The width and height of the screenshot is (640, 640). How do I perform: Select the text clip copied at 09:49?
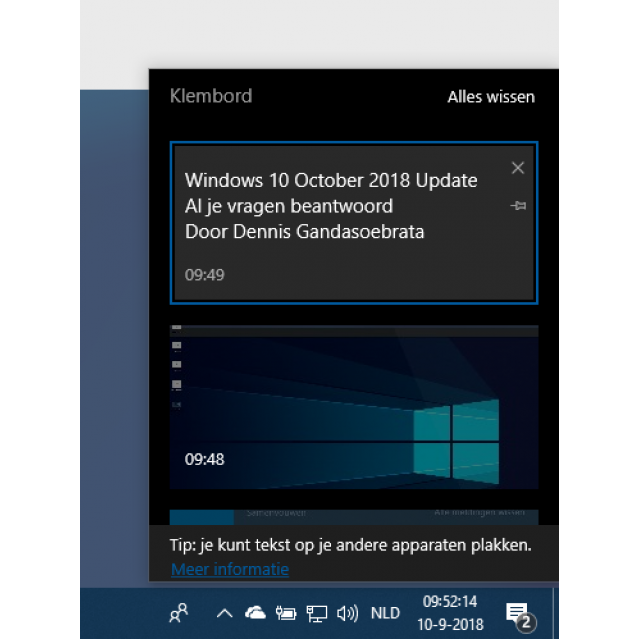(x=354, y=223)
